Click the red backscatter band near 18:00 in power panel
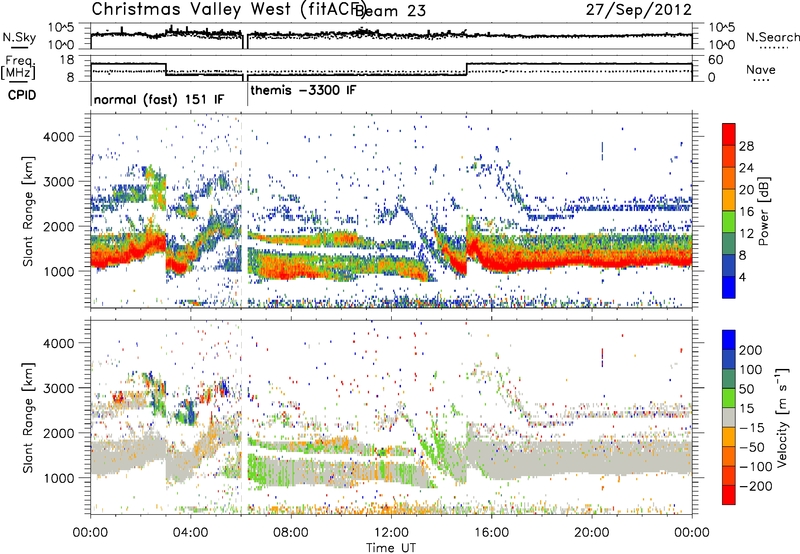Screen dimensions: 800x554 click(x=542, y=263)
